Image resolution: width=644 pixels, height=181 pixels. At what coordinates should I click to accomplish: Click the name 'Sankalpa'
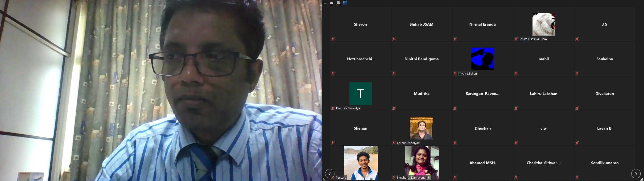click(x=604, y=59)
